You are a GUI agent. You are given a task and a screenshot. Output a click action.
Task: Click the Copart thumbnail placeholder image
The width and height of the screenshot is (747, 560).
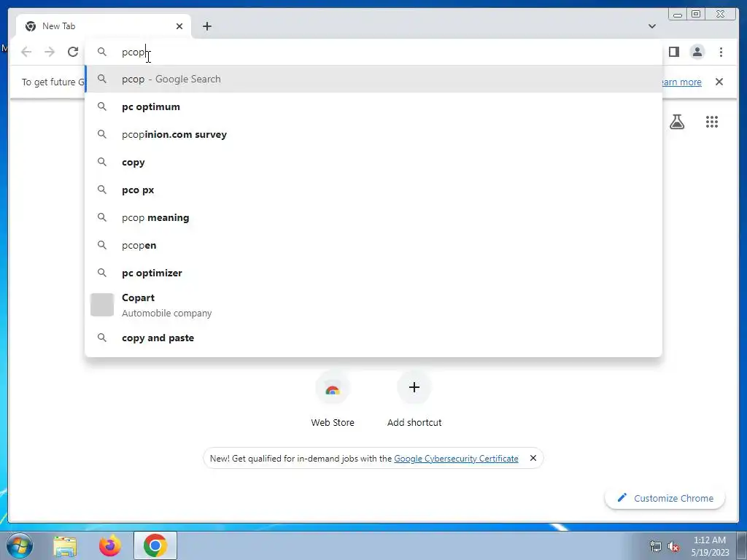[102, 305]
